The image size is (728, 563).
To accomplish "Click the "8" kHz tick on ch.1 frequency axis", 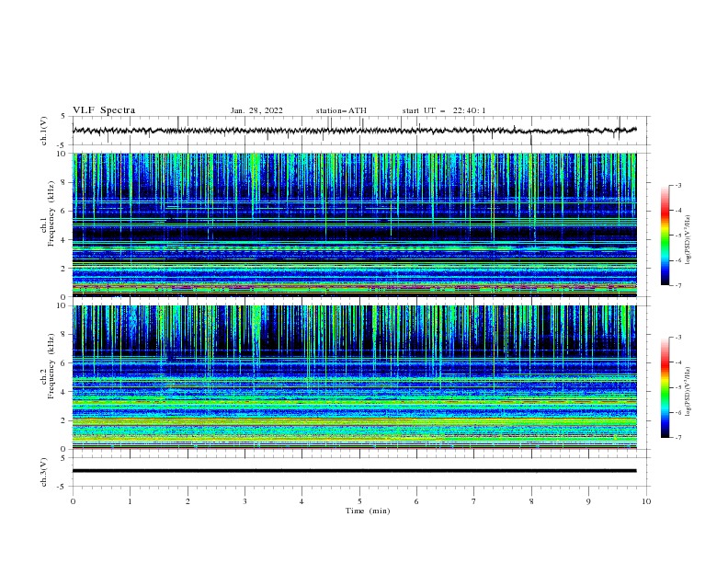I will (63, 182).
